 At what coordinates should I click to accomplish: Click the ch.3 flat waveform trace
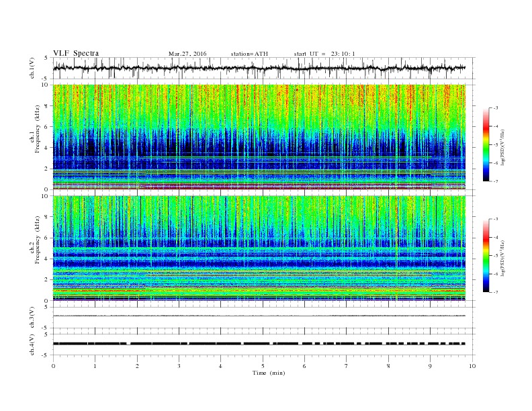point(259,316)
